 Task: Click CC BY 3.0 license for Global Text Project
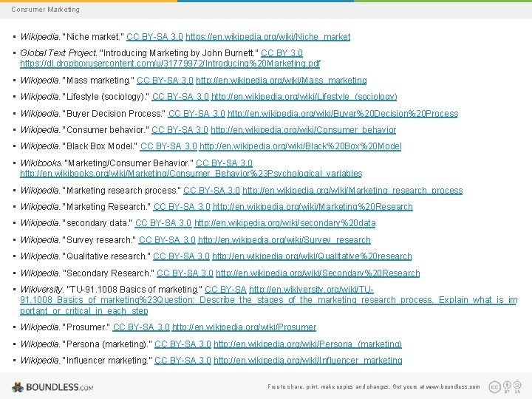click(282, 53)
